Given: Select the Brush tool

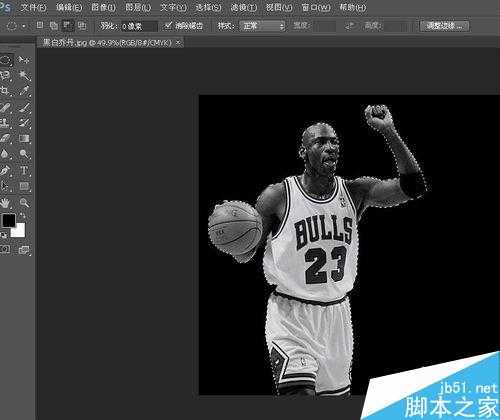Looking at the screenshot, I should pyautogui.click(x=24, y=107).
